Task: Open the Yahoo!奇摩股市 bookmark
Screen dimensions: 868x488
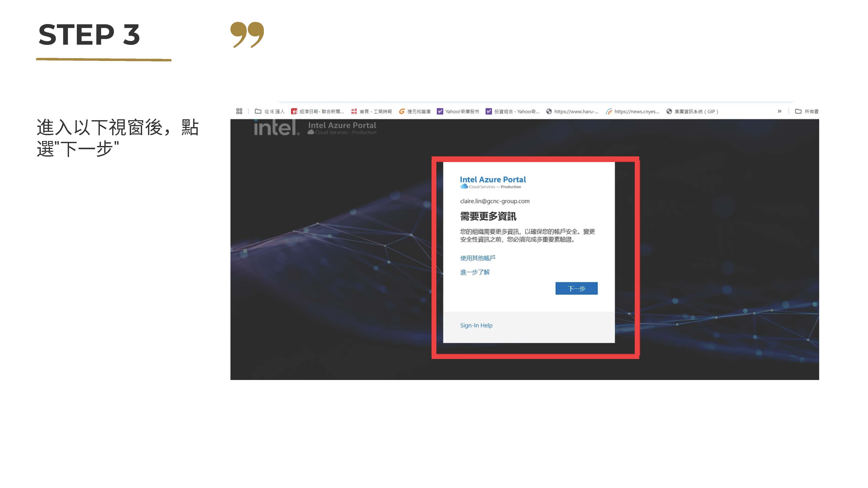Action: pyautogui.click(x=458, y=111)
